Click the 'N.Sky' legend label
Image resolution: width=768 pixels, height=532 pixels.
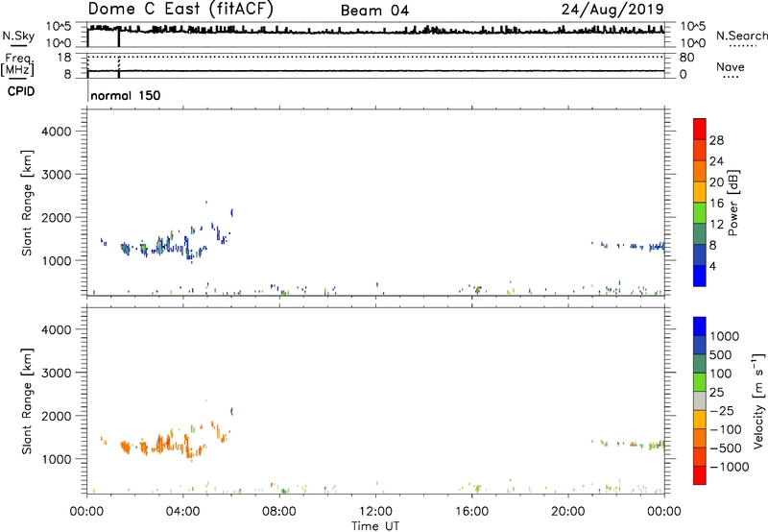[x=18, y=36]
